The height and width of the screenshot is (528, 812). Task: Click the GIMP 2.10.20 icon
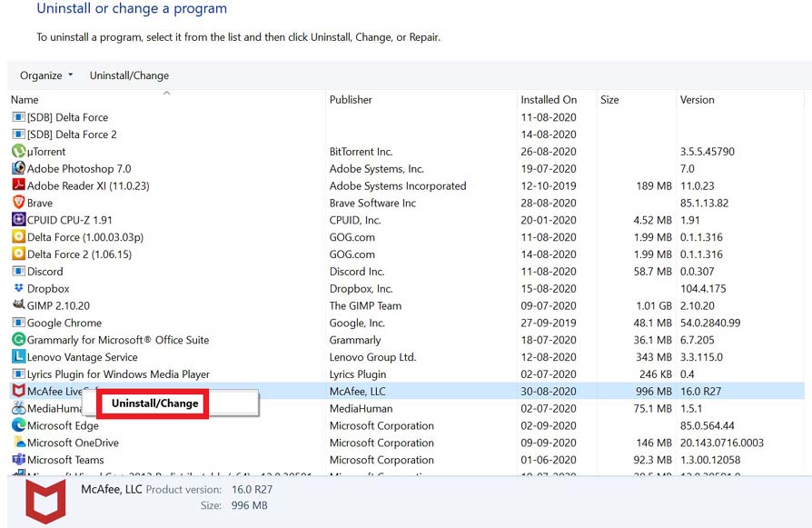click(19, 305)
